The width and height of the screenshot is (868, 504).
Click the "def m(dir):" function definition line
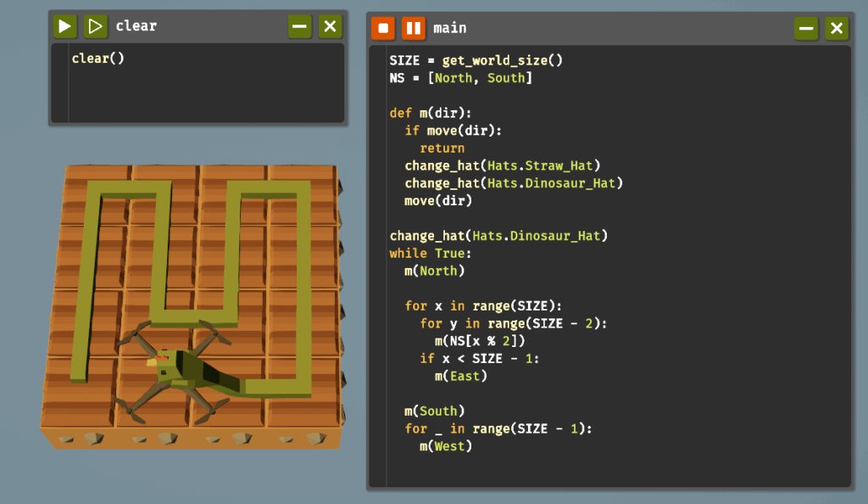430,113
